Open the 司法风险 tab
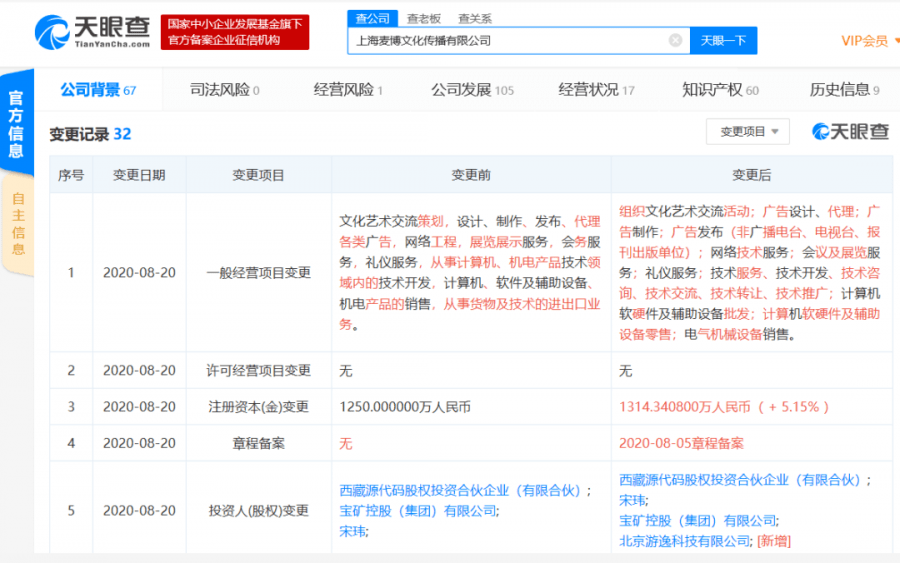This screenshot has width=900, height=563. tap(224, 90)
